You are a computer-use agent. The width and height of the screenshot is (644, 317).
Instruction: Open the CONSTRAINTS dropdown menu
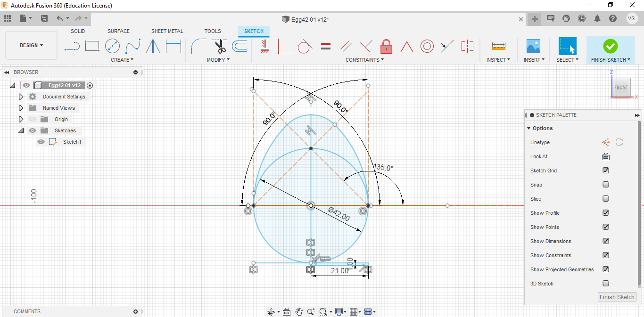[x=365, y=60]
